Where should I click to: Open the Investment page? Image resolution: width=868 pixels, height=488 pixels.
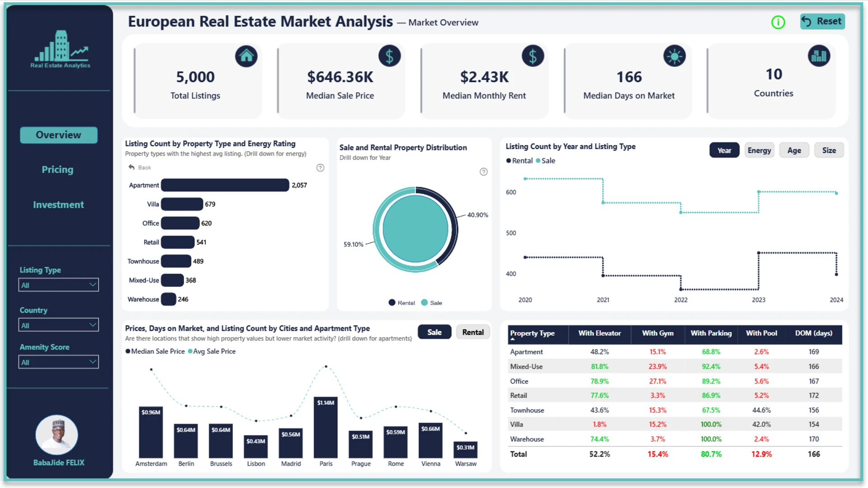(58, 205)
